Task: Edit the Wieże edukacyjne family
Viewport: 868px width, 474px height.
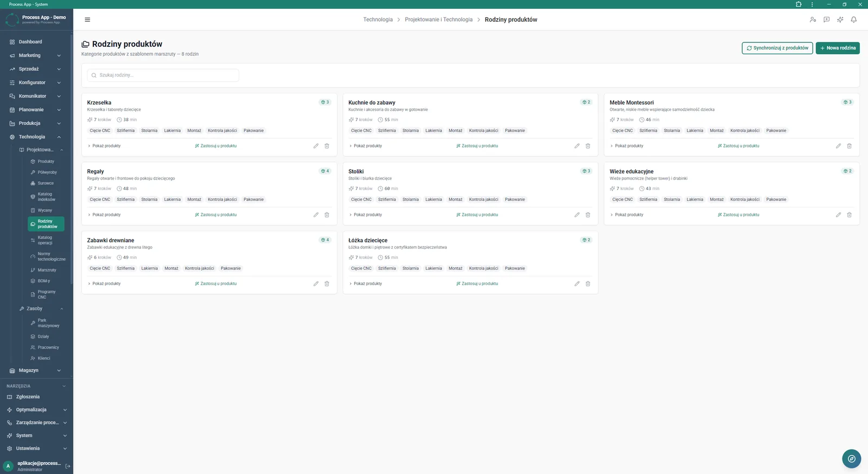Action: [x=838, y=215]
